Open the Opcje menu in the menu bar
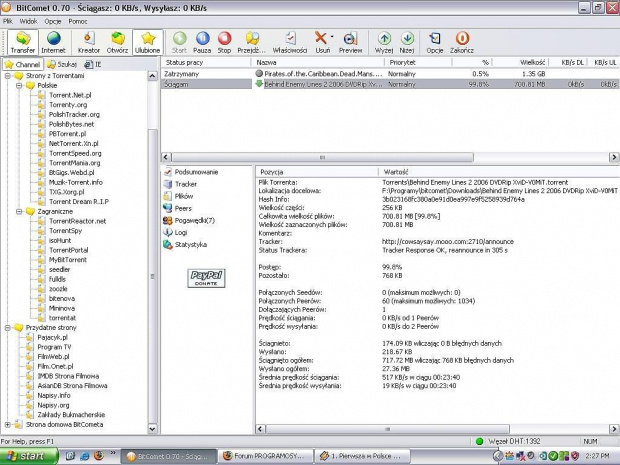This screenshot has height=465, width=620. [53, 21]
